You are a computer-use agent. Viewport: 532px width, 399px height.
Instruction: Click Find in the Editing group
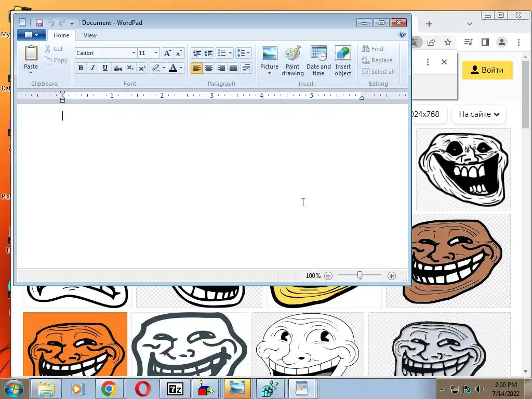pos(373,49)
